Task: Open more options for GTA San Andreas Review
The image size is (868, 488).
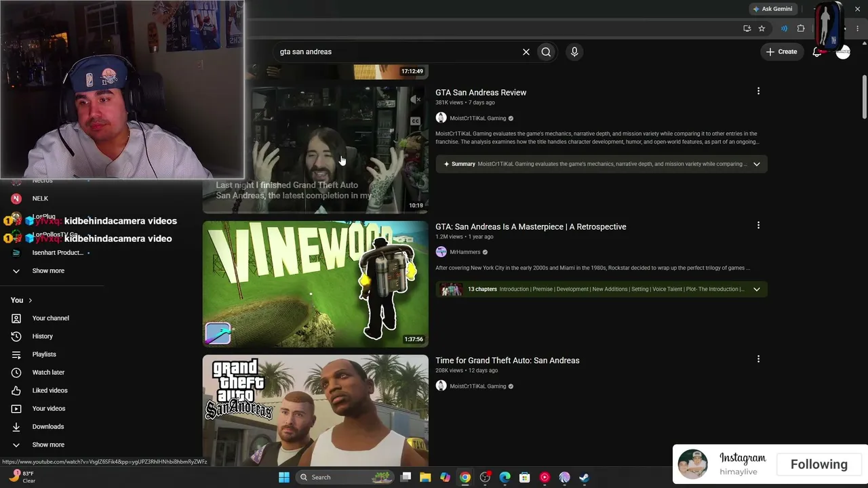Action: click(x=758, y=91)
